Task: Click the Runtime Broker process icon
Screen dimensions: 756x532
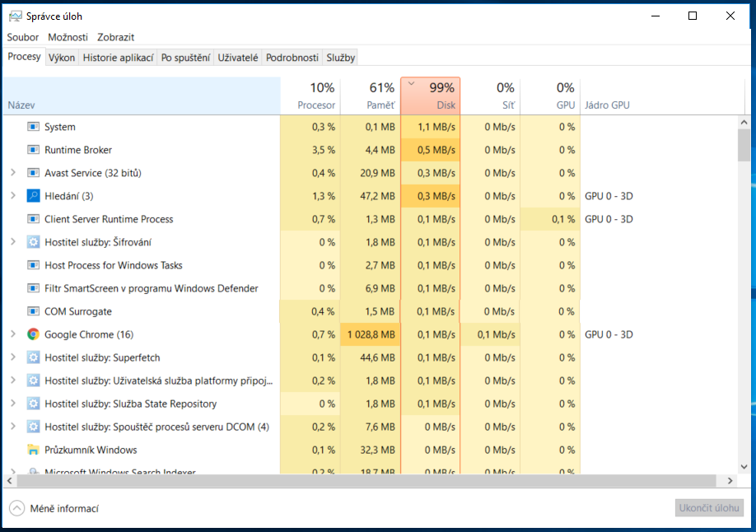Action: coord(33,150)
